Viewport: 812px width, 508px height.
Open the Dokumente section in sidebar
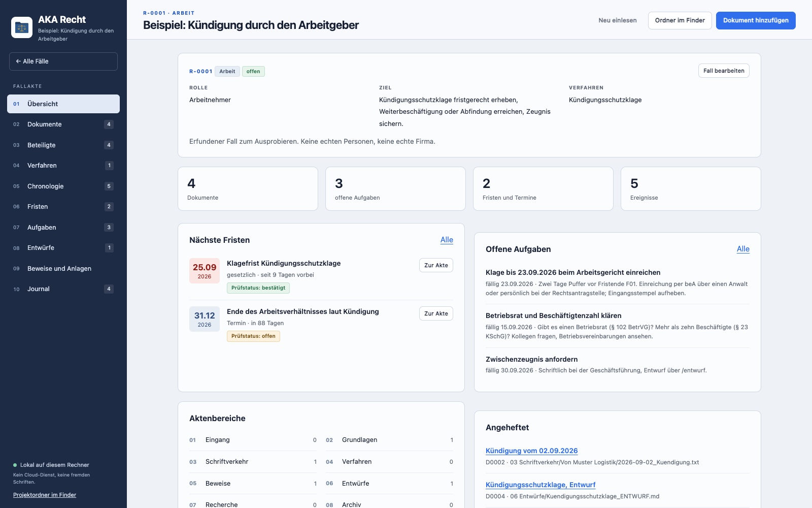[63, 124]
